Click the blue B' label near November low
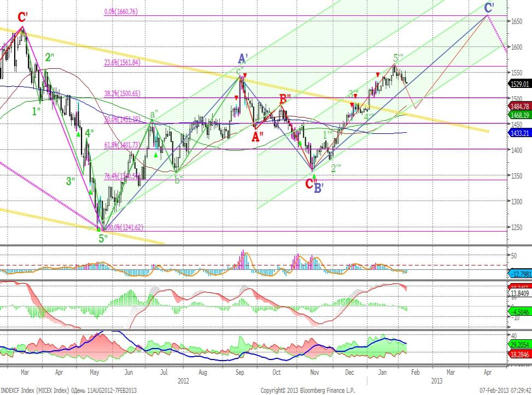Viewport: 532px width, 395px height. (x=319, y=188)
